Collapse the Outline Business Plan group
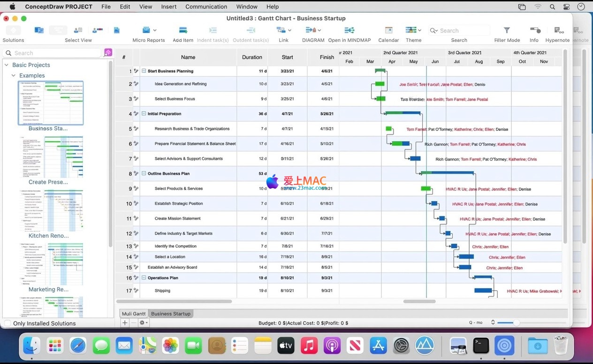Image resolution: width=593 pixels, height=364 pixels. (x=144, y=174)
